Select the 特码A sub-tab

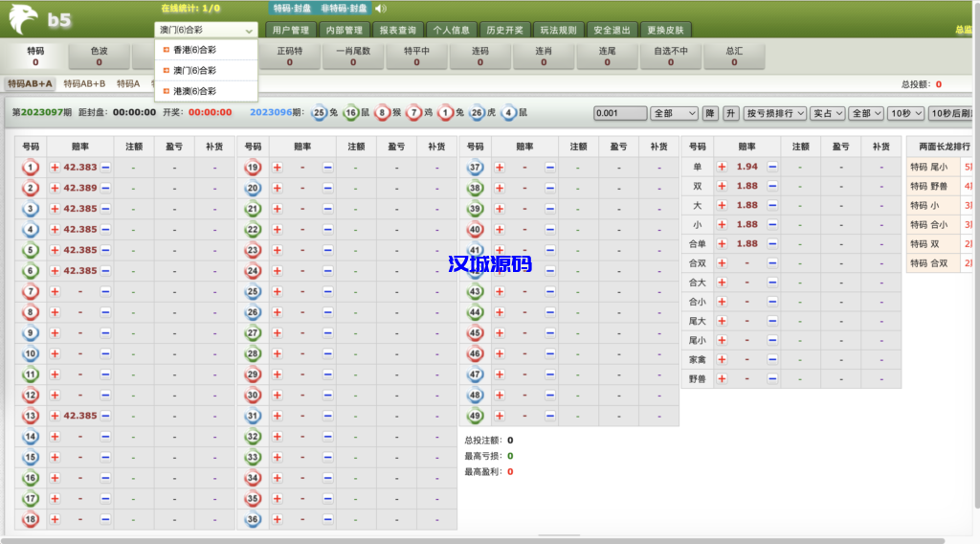pyautogui.click(x=128, y=83)
